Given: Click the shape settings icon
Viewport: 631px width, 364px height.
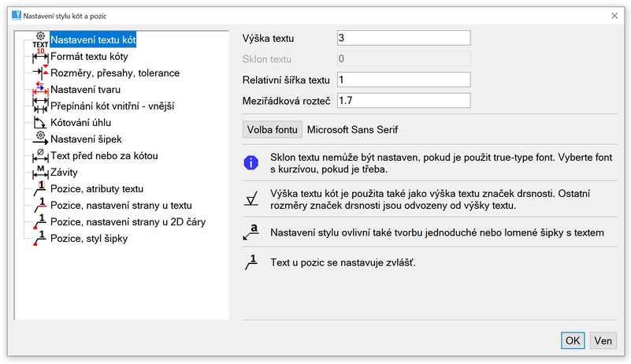Looking at the screenshot, I should click(x=40, y=90).
